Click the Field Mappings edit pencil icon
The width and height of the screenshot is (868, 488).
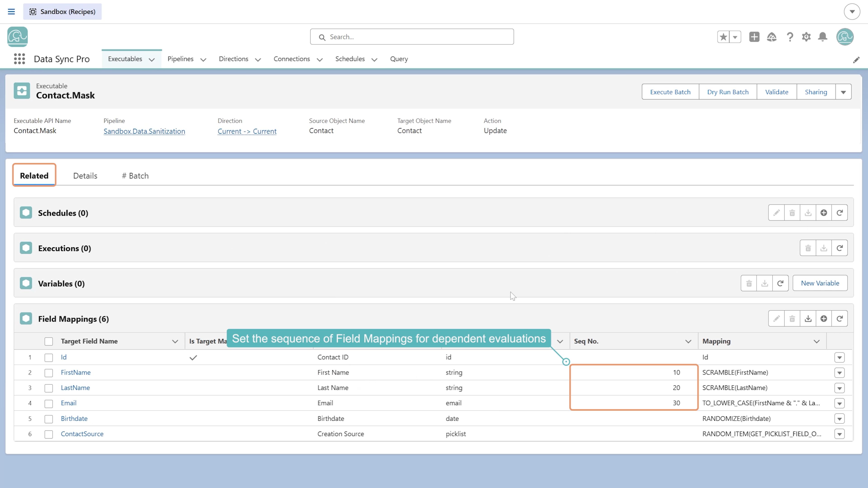coord(776,319)
